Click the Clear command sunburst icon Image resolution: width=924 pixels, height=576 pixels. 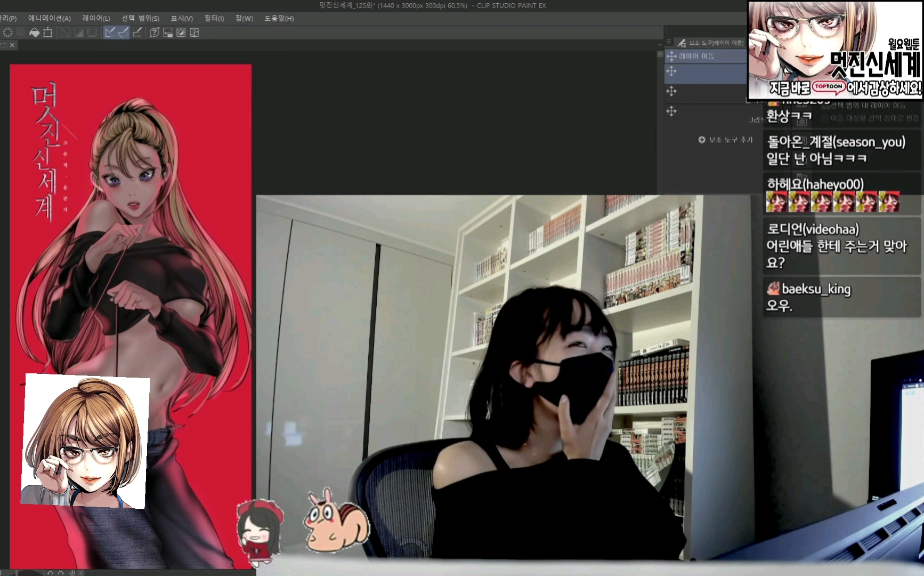point(7,33)
